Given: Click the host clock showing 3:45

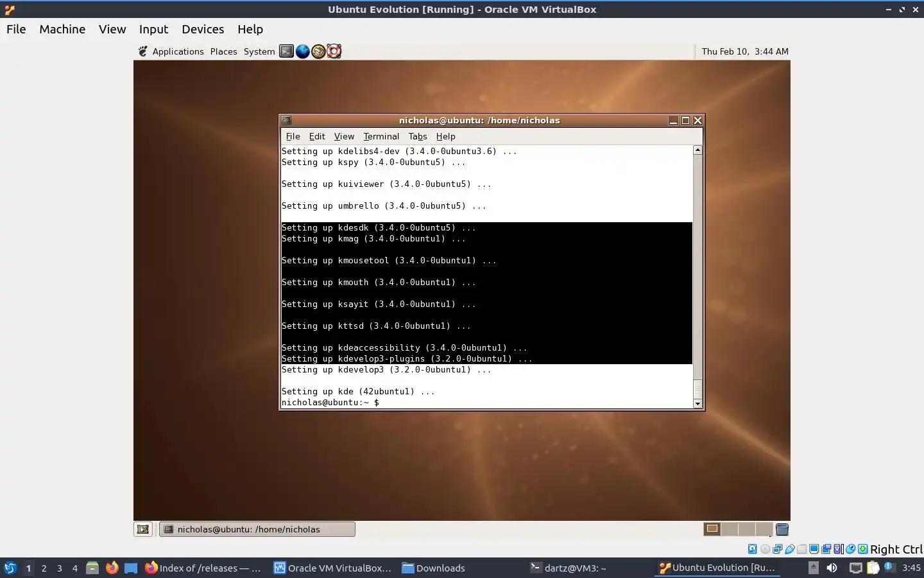Looking at the screenshot, I should pos(912,568).
